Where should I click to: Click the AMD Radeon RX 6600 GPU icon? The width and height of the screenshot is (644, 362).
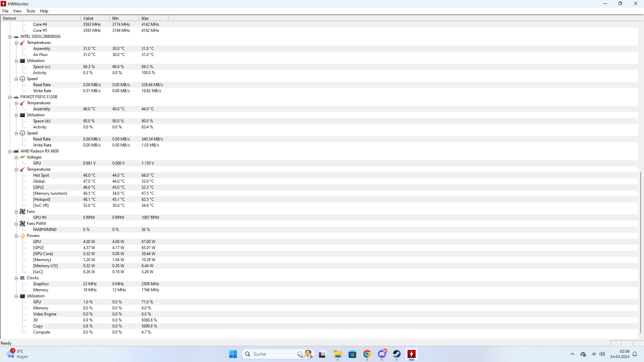pyautogui.click(x=16, y=152)
